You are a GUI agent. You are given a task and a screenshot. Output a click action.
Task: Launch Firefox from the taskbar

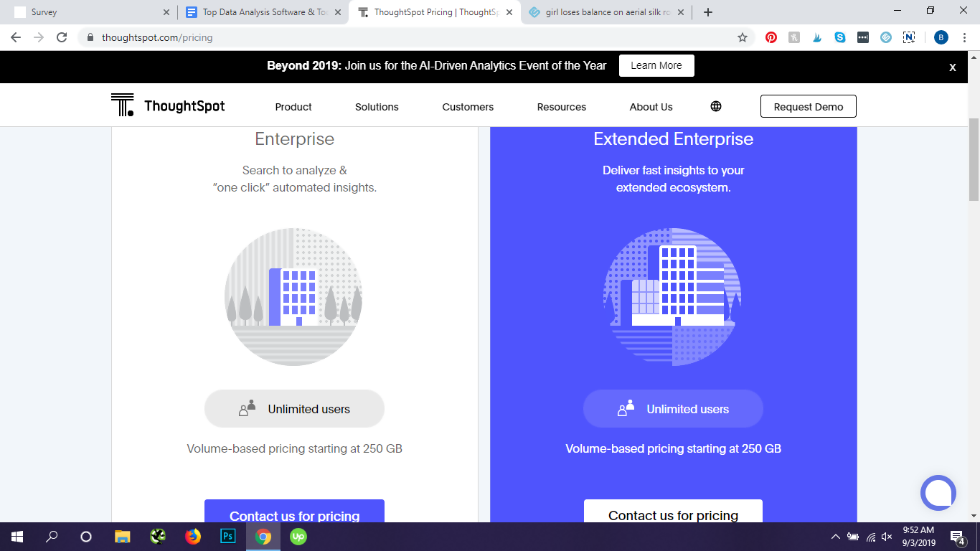[193, 536]
